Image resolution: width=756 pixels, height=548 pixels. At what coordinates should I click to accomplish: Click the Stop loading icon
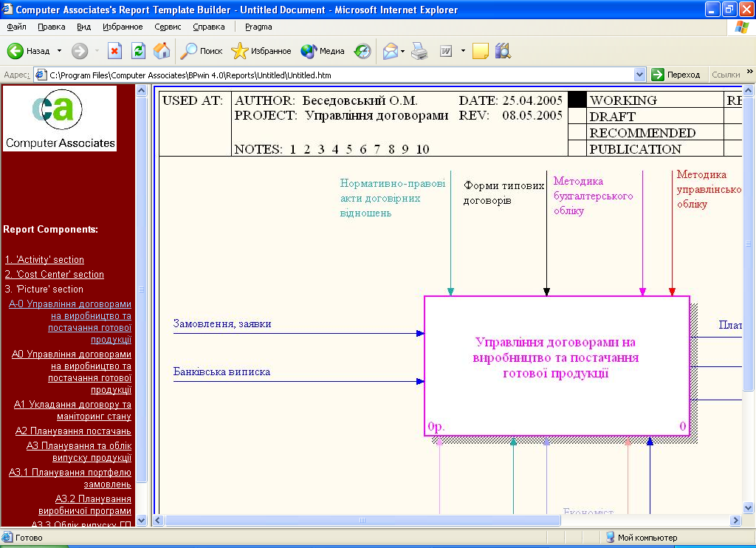[114, 51]
